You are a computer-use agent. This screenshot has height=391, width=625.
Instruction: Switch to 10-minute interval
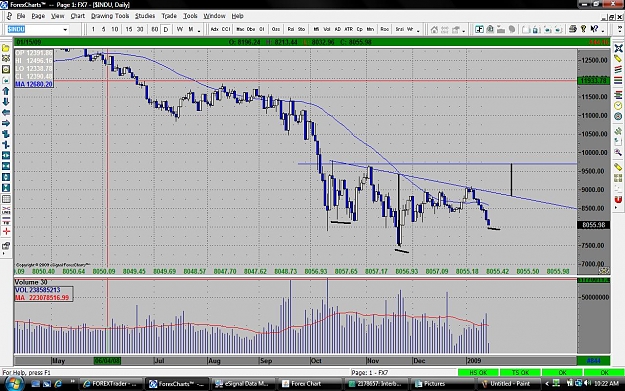[115, 29]
